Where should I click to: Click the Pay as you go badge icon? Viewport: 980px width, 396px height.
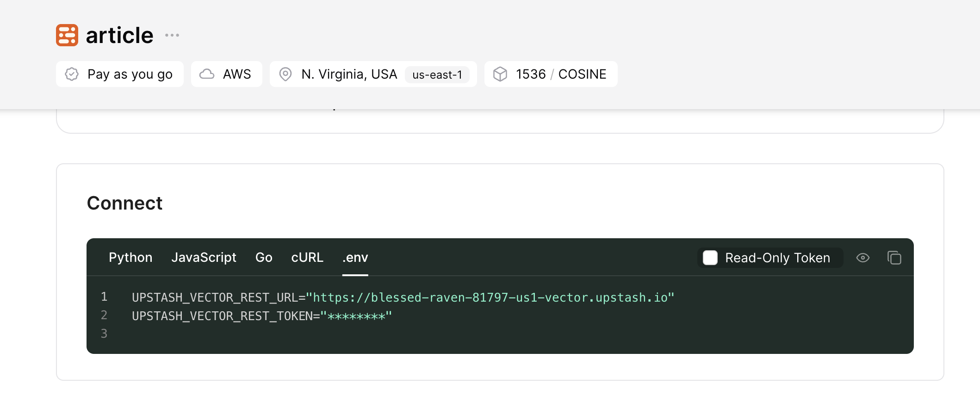click(72, 74)
